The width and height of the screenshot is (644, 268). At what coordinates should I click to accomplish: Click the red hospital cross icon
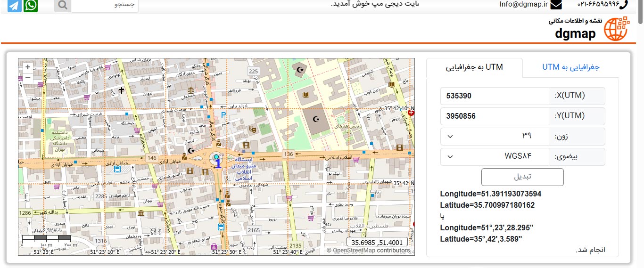pos(412,113)
